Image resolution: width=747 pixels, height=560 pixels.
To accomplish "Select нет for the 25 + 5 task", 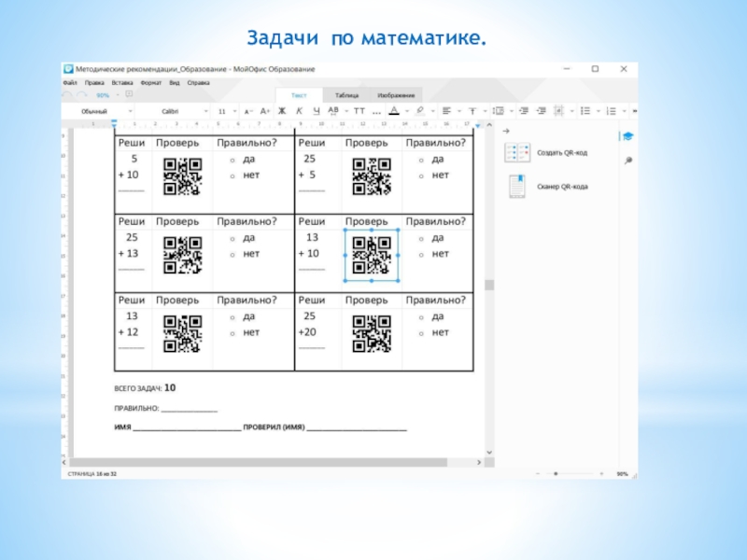I will pyautogui.click(x=421, y=176).
